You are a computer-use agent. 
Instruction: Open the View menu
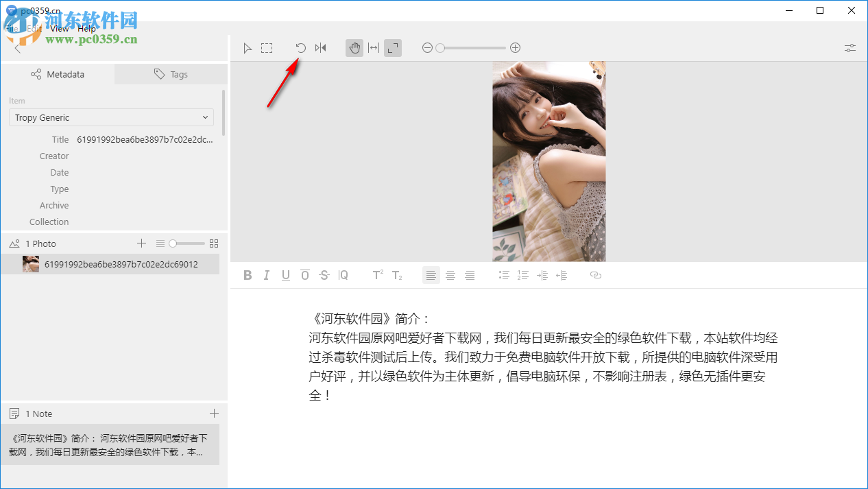pyautogui.click(x=59, y=28)
